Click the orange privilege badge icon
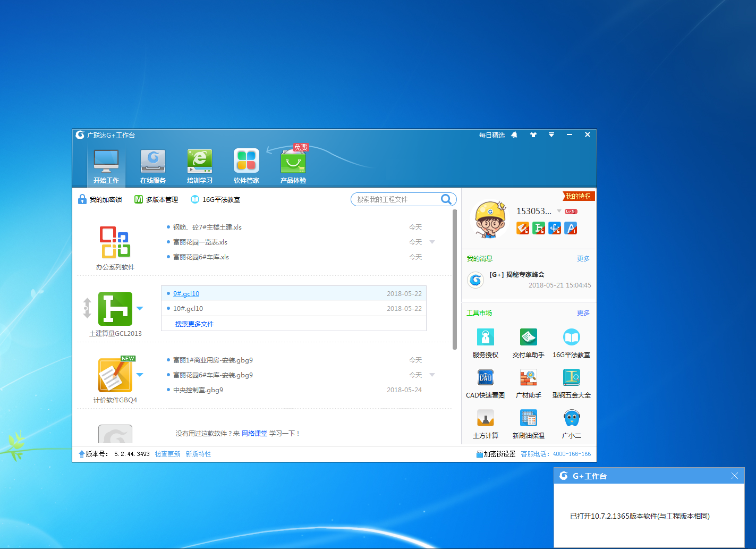Viewport: 756px width, 549px height. pos(523,228)
